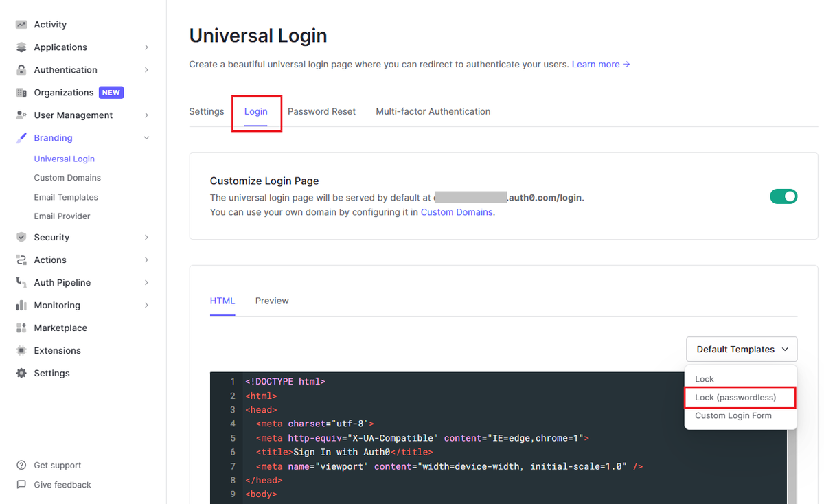Click the User Management people icon
This screenshot has height=504, width=824.
click(21, 115)
